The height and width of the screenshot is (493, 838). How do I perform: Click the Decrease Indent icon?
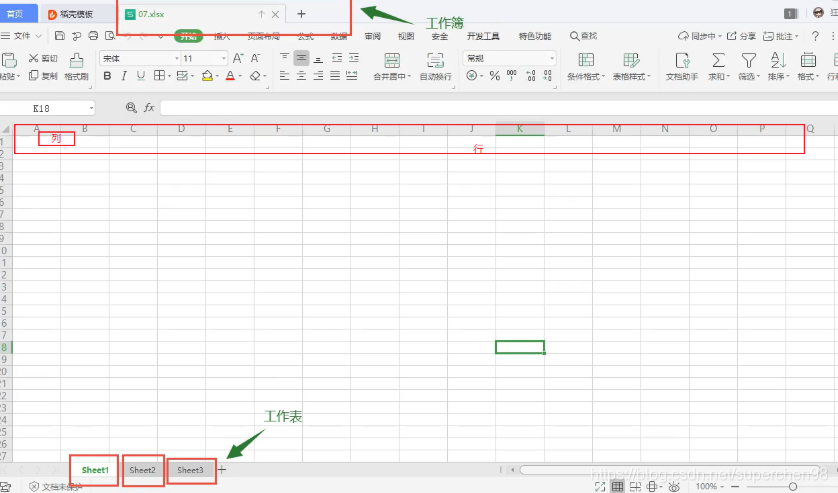click(x=337, y=58)
